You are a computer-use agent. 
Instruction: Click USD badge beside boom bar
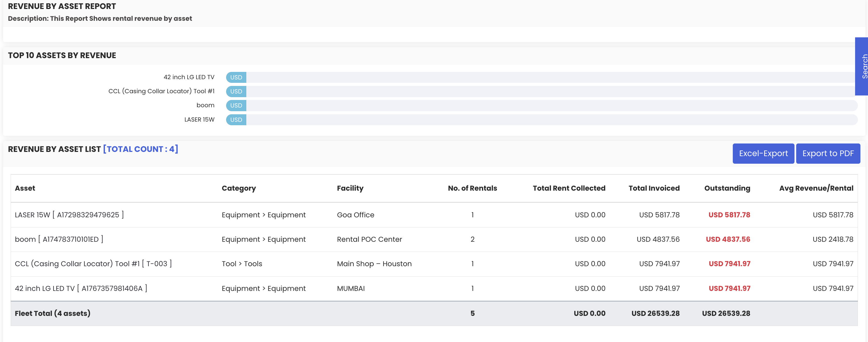[236, 106]
